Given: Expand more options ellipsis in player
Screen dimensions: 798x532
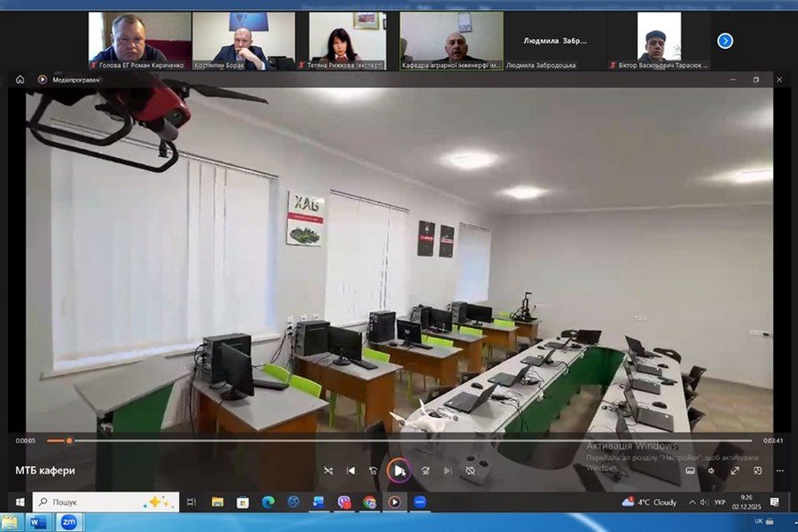Looking at the screenshot, I should tap(780, 471).
